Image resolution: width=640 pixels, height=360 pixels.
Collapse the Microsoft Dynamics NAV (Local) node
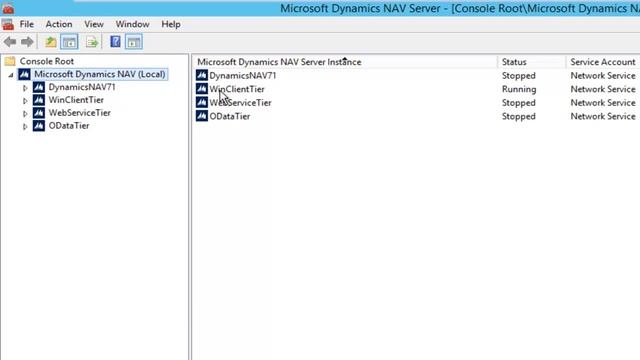(x=11, y=75)
